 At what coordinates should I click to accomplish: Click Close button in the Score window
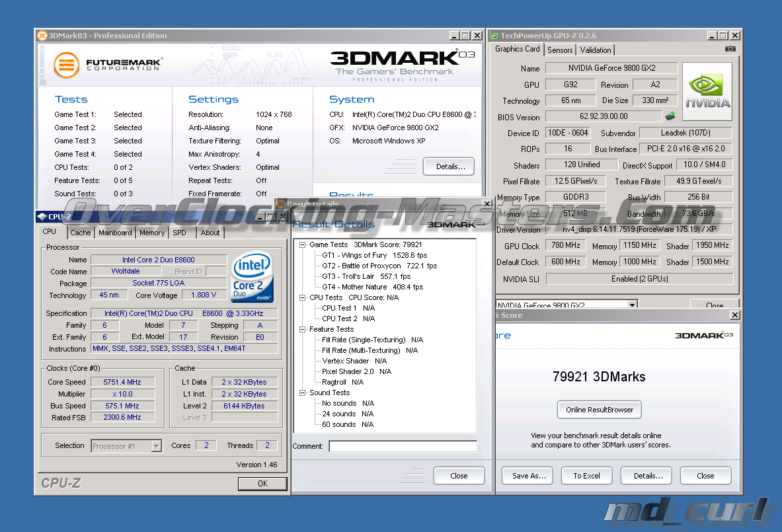tap(706, 476)
